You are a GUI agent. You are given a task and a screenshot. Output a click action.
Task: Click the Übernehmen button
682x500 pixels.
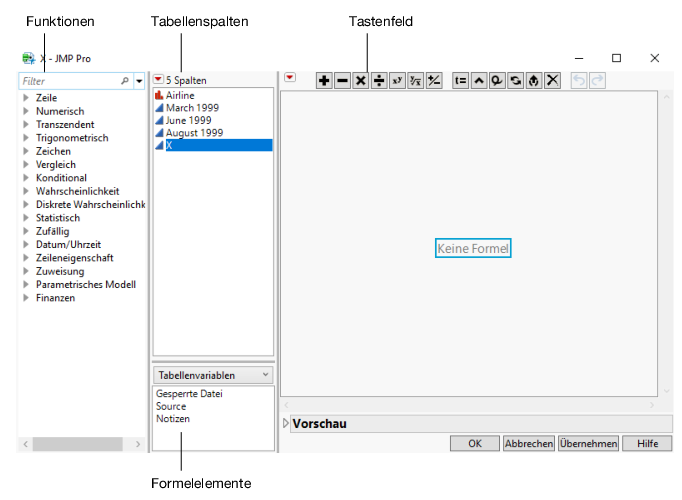point(588,443)
